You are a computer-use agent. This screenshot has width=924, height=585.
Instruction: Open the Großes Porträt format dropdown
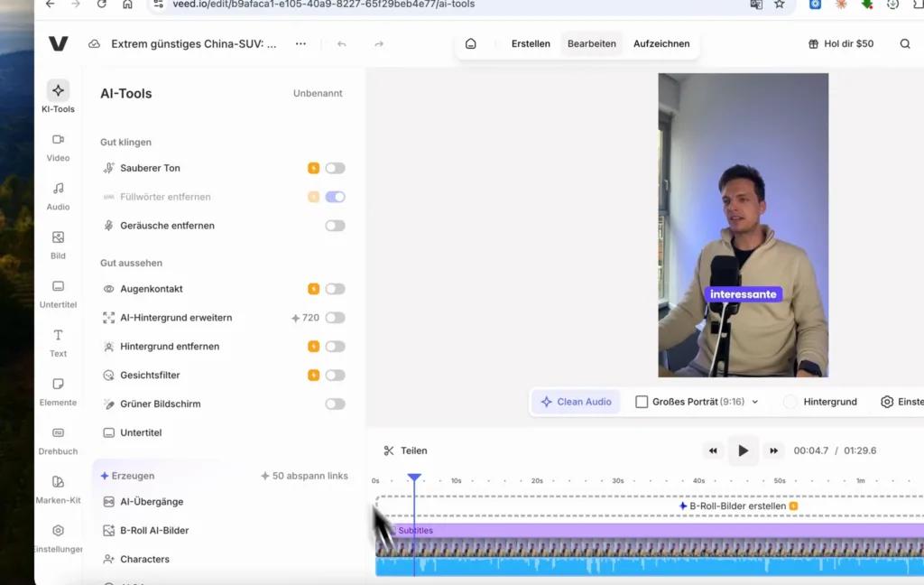pyautogui.click(x=697, y=402)
